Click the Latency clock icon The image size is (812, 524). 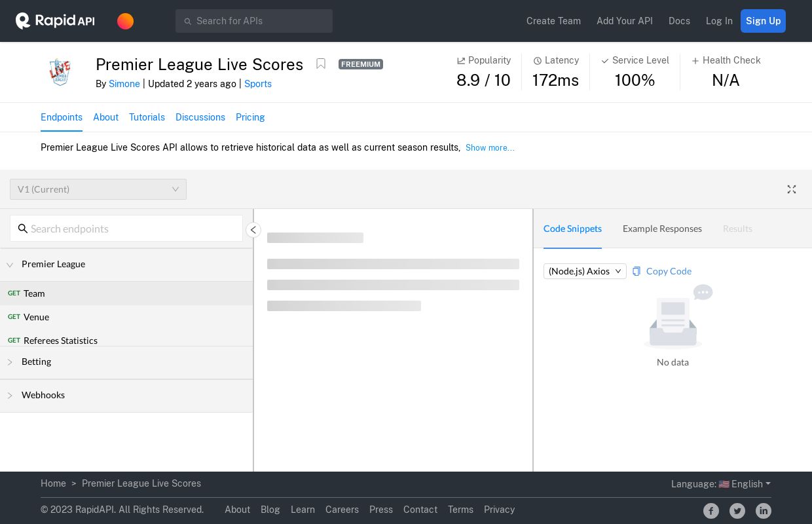click(538, 61)
